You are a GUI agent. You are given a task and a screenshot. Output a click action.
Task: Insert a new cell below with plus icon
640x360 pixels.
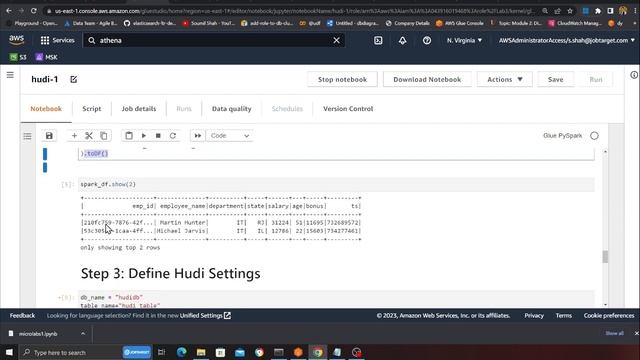74,136
